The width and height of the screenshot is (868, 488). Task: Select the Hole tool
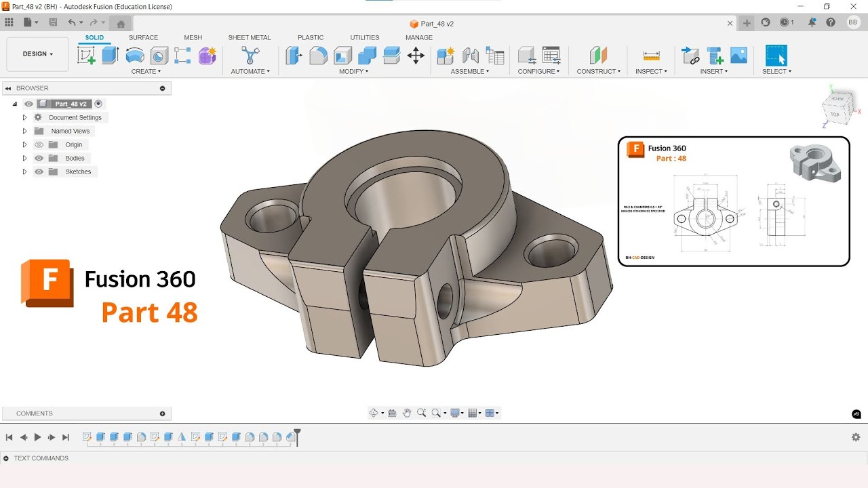tap(159, 56)
